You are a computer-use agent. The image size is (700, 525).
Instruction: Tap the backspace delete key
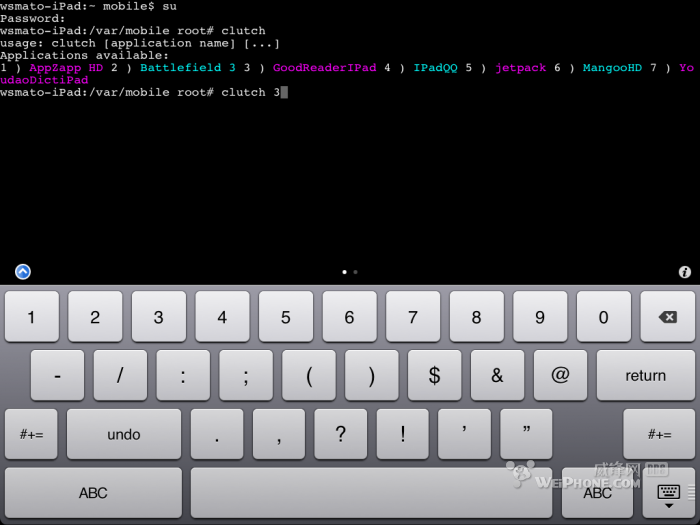(x=667, y=317)
